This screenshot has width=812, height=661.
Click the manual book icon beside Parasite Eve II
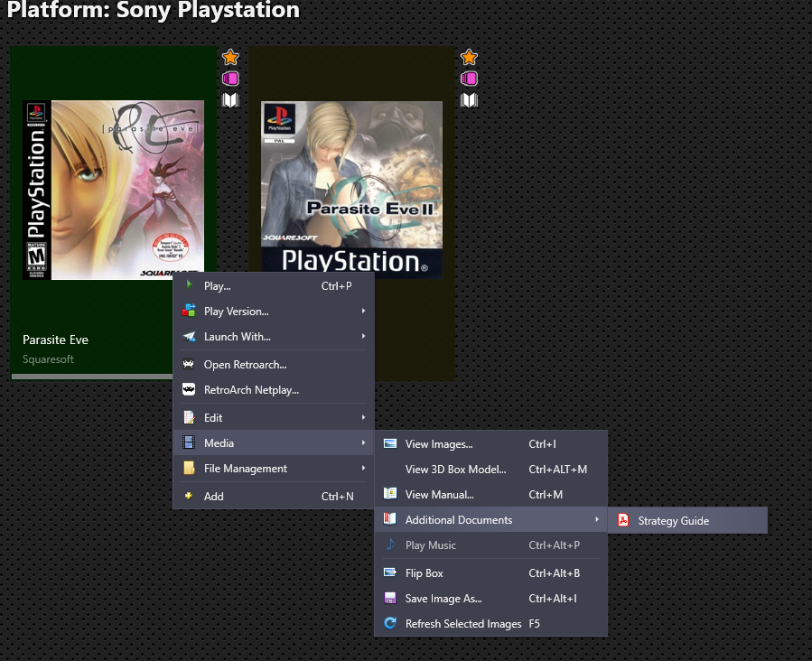point(469,100)
